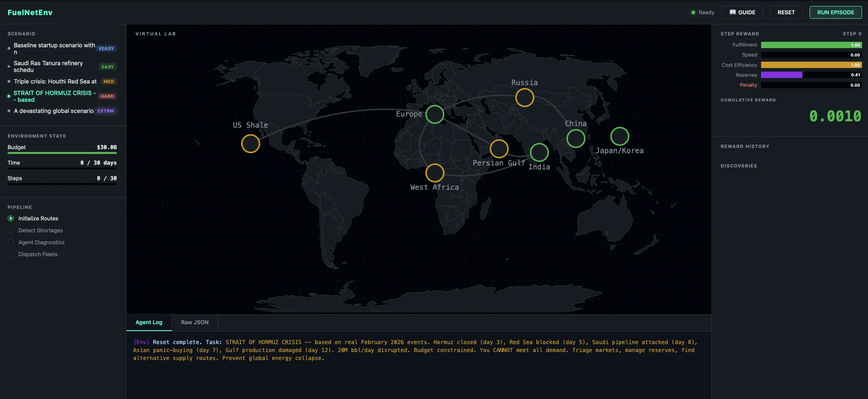
Task: Click the STEP 0 label
Action: click(852, 34)
